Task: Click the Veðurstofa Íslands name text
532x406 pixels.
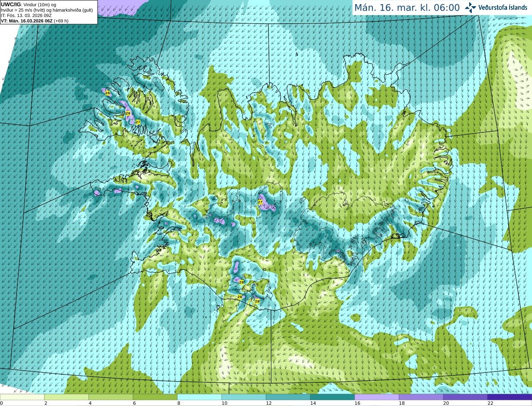Action: point(503,7)
